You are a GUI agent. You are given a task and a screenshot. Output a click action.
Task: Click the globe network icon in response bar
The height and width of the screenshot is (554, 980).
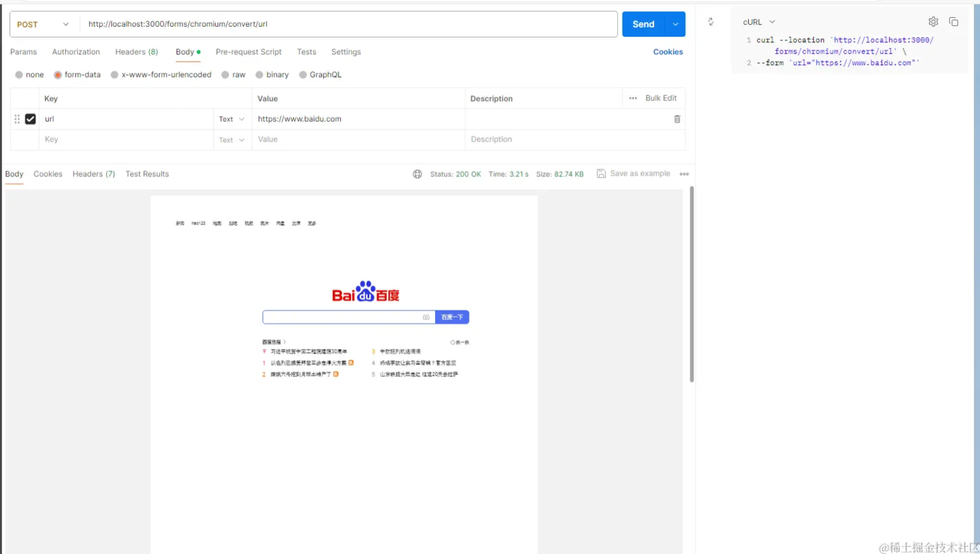click(x=417, y=174)
